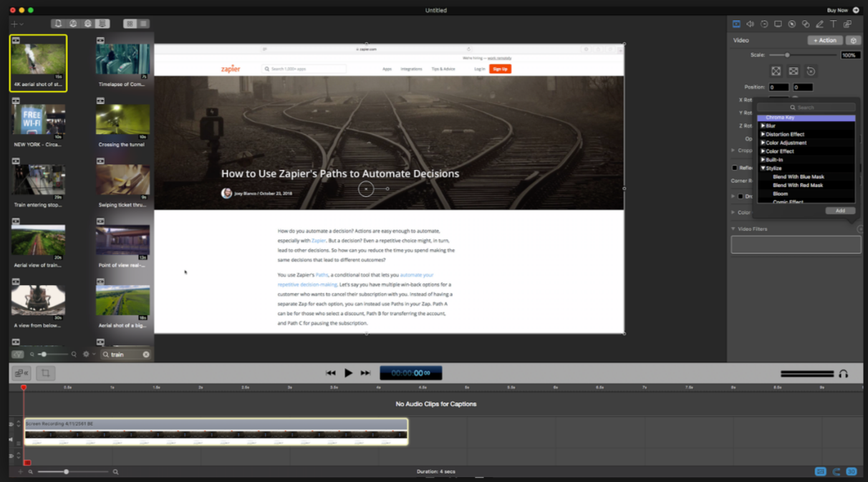Show document media in the library
This screenshot has height=482, width=868.
pyautogui.click(x=59, y=24)
